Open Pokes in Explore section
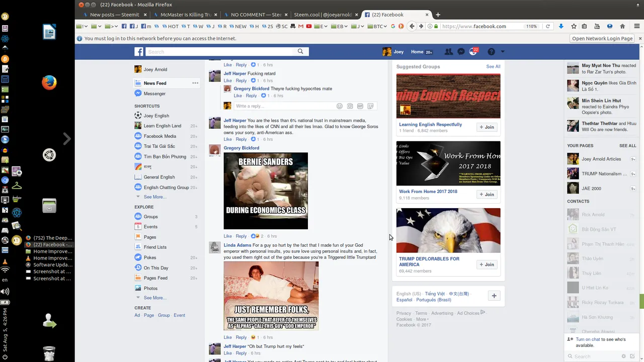The width and height of the screenshot is (644, 362). pos(150,257)
